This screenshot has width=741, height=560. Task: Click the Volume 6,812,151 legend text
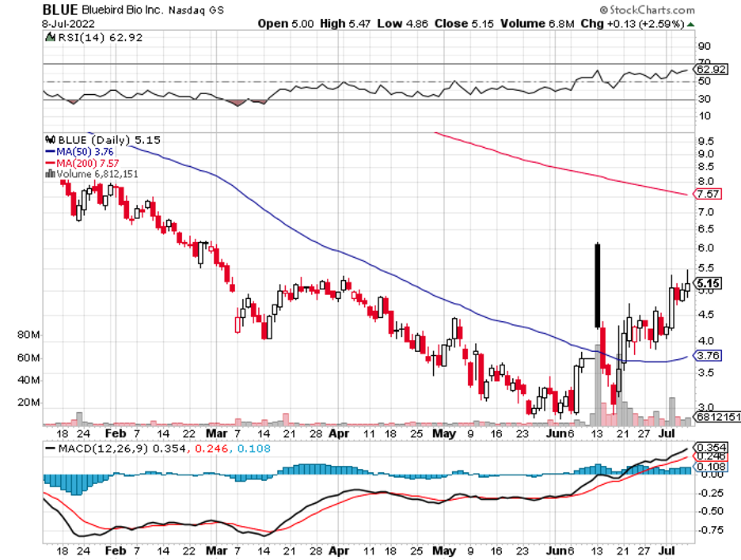tap(97, 174)
